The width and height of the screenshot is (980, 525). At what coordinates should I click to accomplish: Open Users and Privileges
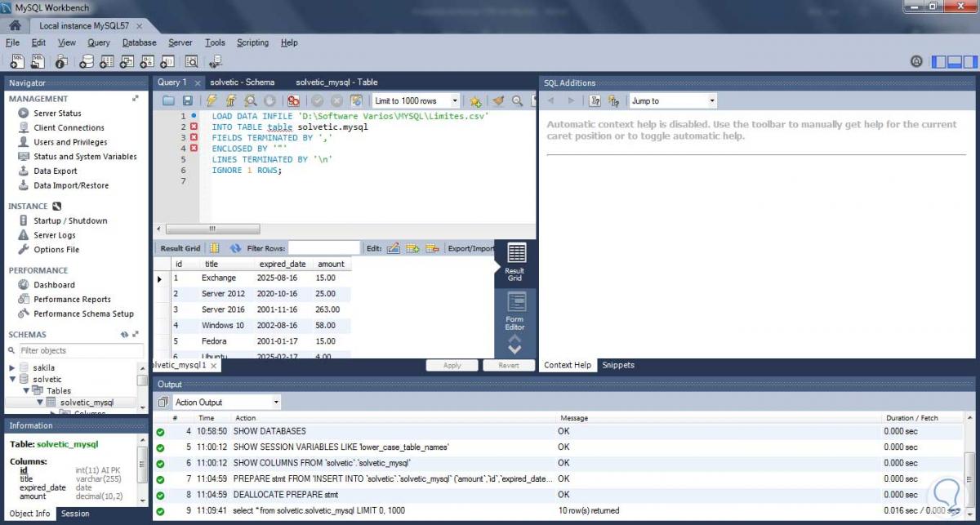70,142
